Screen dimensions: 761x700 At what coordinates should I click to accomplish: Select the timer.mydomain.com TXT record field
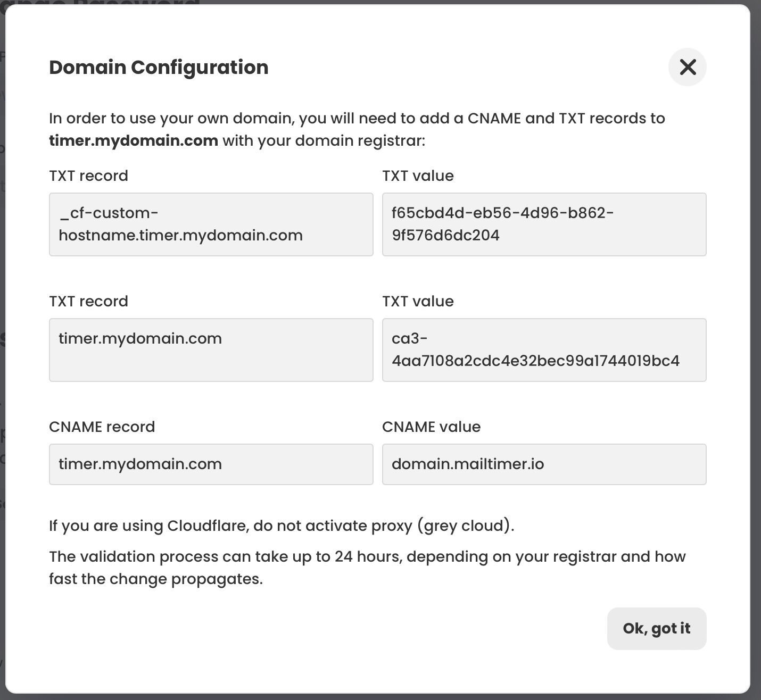pos(211,349)
